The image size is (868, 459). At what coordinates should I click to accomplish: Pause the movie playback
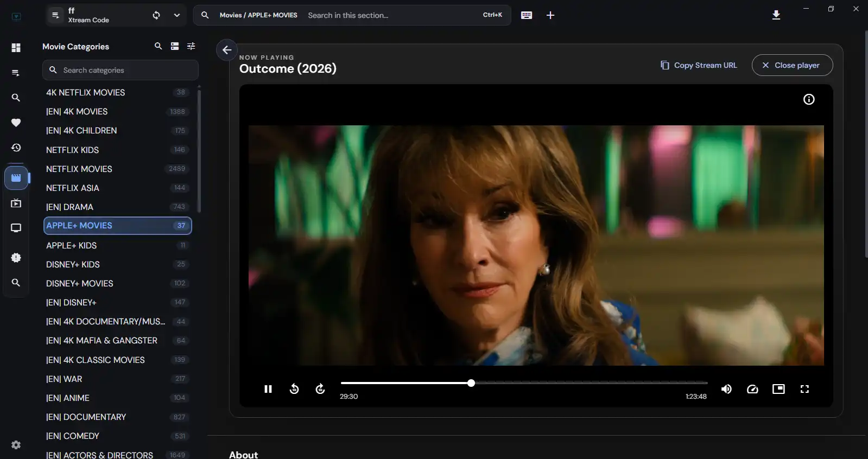pyautogui.click(x=268, y=389)
